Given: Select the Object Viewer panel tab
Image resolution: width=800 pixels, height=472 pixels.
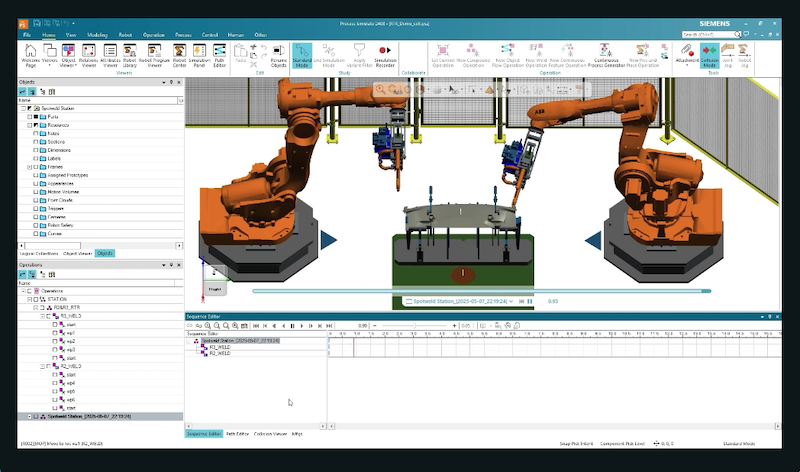Looking at the screenshot, I should click(x=77, y=253).
